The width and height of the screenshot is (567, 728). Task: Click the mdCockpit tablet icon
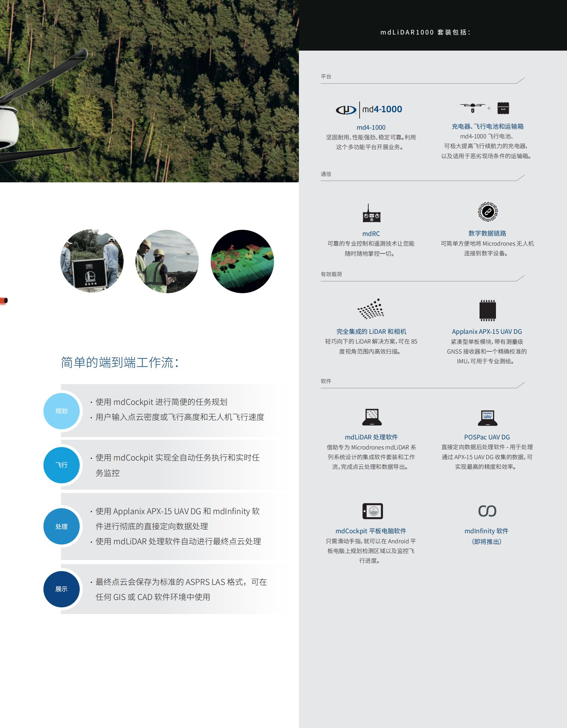[x=373, y=511]
